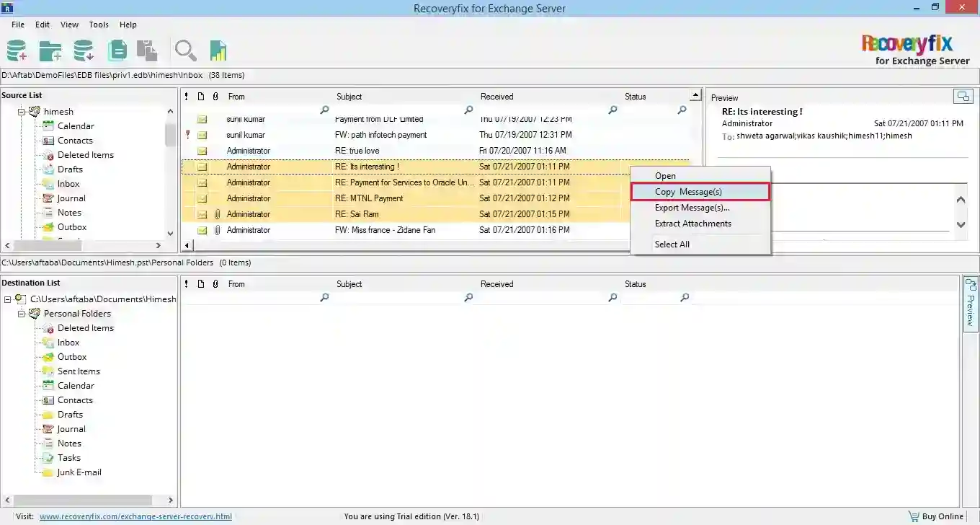Select the Journal folder in Source List

[x=71, y=198]
